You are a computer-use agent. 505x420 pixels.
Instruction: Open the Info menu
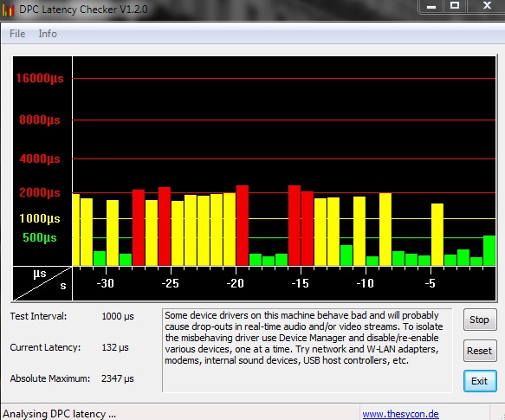(48, 34)
